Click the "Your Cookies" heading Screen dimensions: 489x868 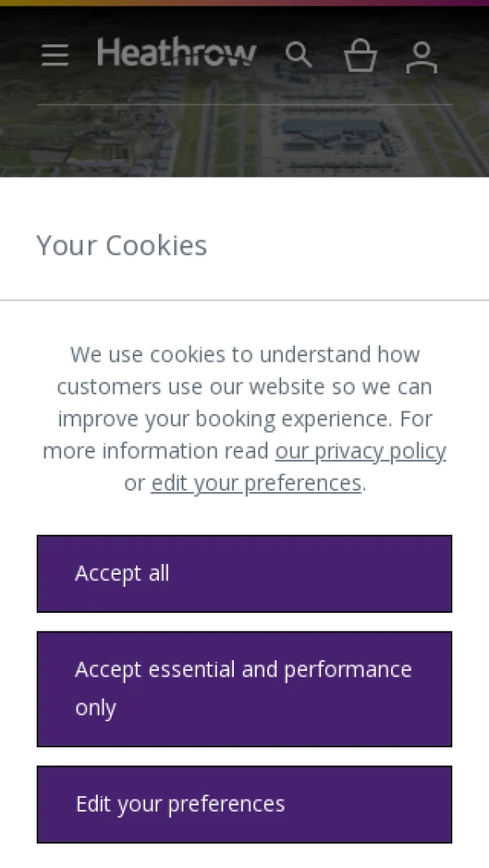(x=122, y=245)
